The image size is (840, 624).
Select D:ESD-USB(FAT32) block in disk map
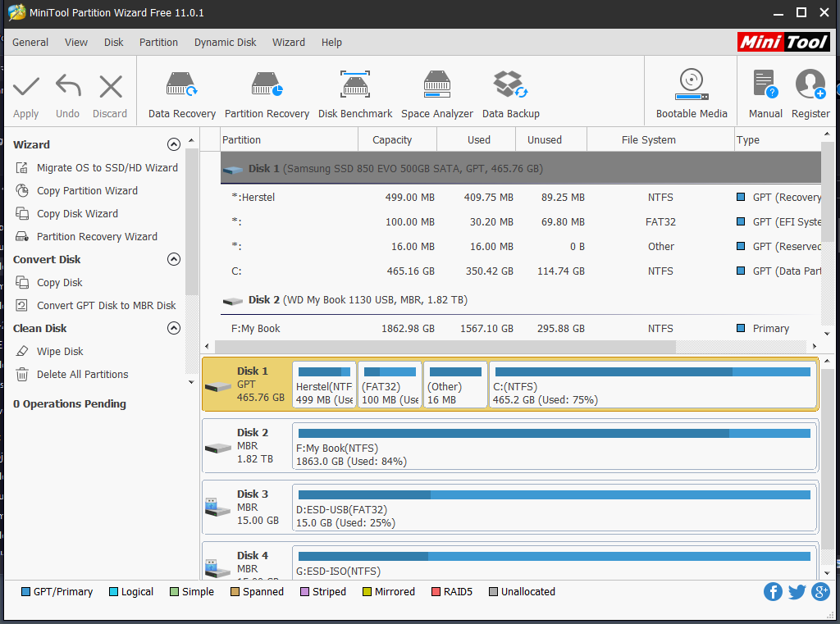click(x=555, y=508)
